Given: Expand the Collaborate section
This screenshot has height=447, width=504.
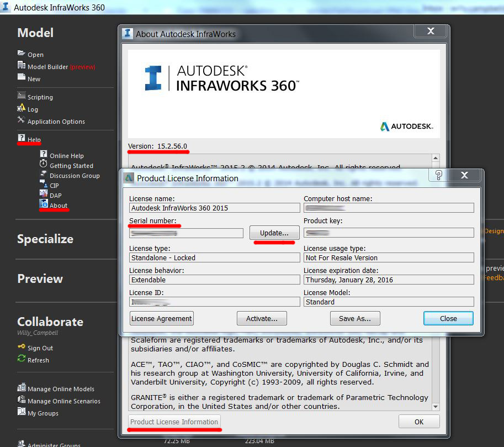Looking at the screenshot, I should click(x=50, y=322).
